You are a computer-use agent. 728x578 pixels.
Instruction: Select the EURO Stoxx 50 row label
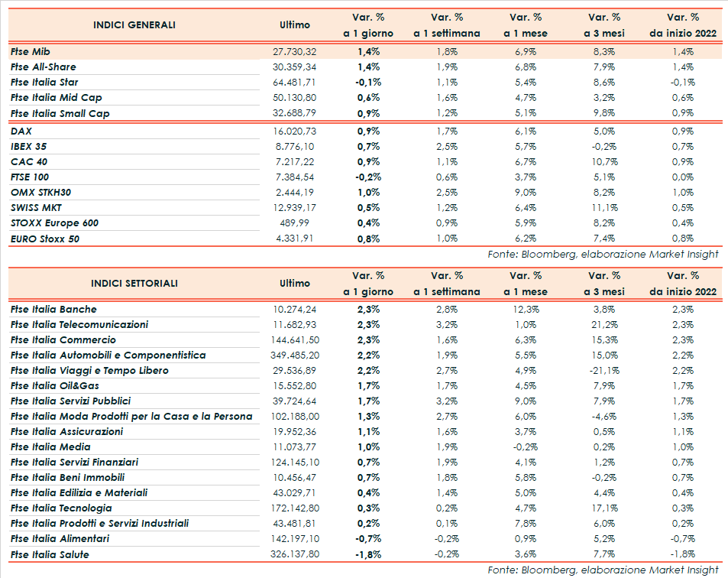tap(45, 239)
